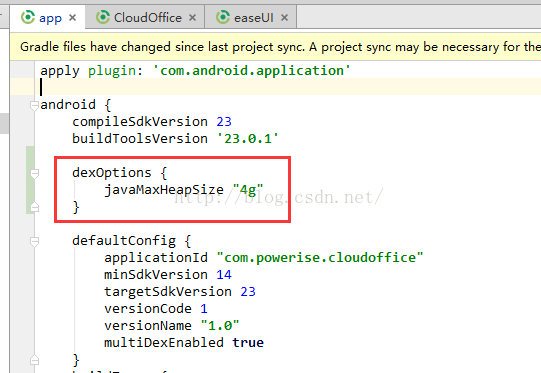Click the compileSdkVersion line
This screenshot has width=541, height=373.
tap(152, 122)
